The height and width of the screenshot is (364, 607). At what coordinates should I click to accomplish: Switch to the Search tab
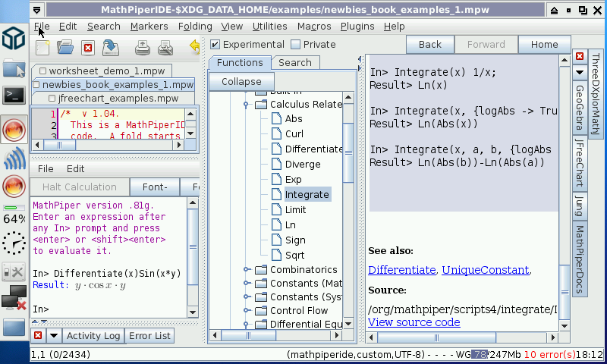click(295, 63)
